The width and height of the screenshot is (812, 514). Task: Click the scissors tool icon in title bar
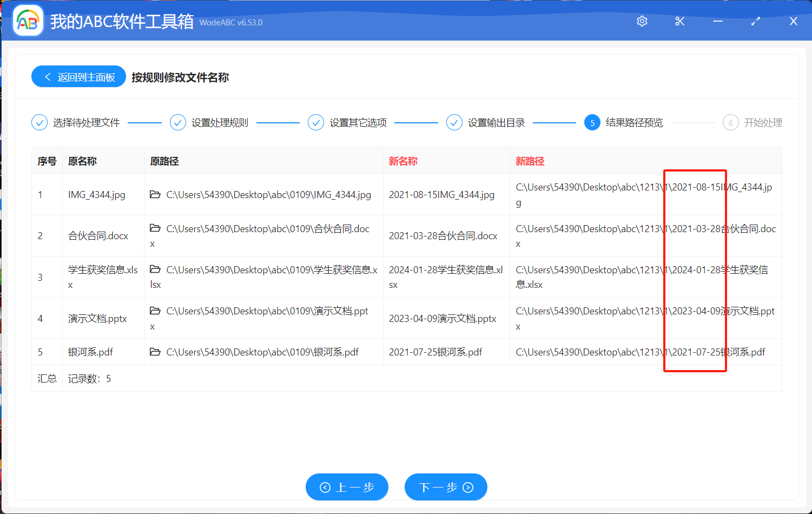680,21
